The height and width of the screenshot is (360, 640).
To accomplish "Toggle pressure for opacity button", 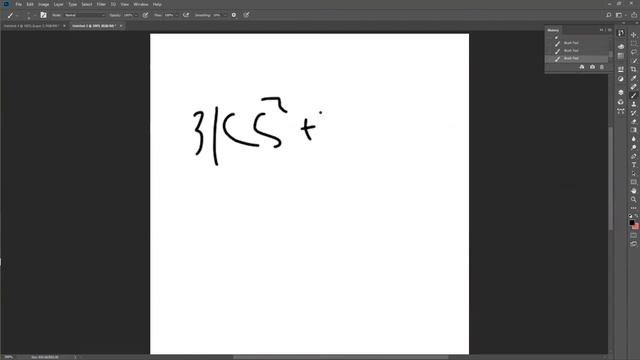I will pyautogui.click(x=145, y=15).
